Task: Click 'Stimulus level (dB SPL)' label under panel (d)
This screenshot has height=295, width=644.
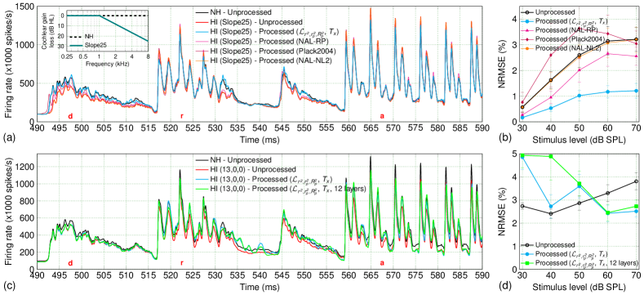Action: pyautogui.click(x=579, y=288)
